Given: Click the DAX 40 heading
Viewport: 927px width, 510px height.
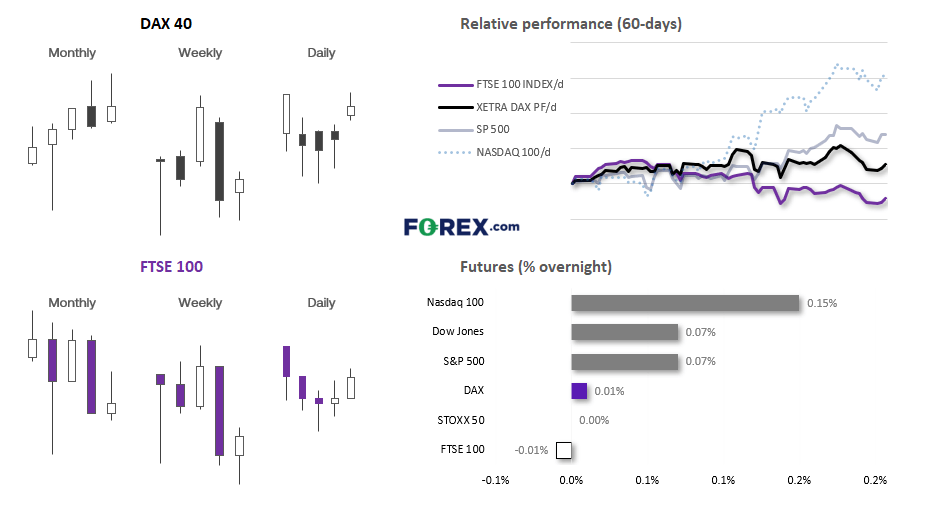Looking at the screenshot, I should tap(166, 24).
